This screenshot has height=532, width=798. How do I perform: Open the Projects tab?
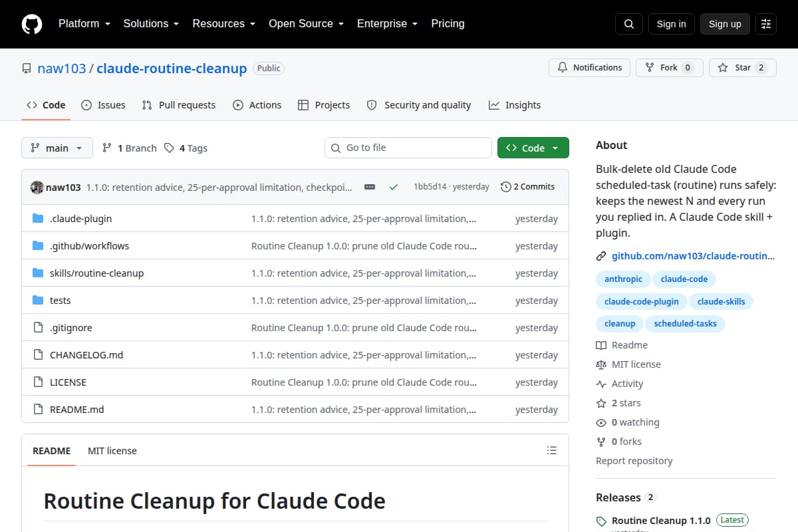(324, 105)
